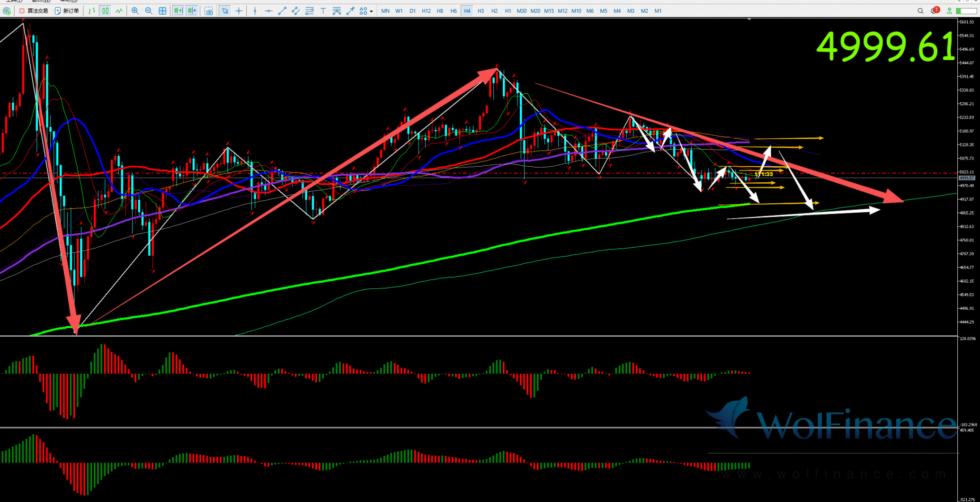Screen dimensions: 980x502
Task: Click the zoom in magnifier icon
Action: [x=135, y=11]
